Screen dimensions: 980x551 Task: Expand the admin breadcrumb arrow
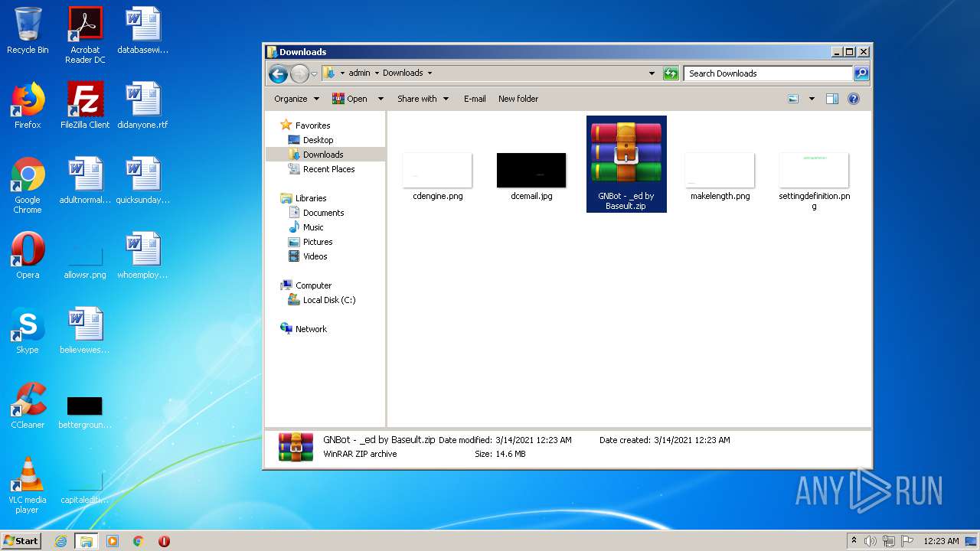pos(377,73)
